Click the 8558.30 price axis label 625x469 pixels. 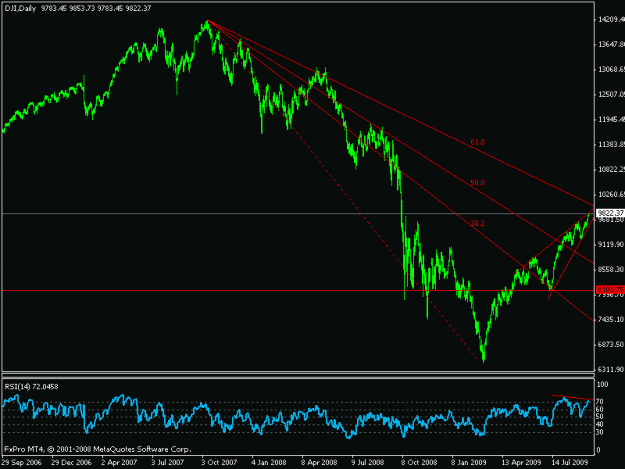(611, 270)
